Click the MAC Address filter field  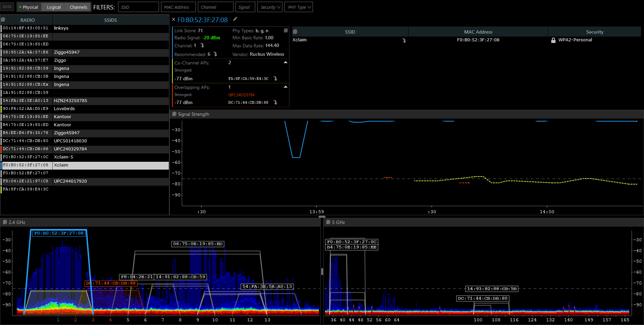179,7
